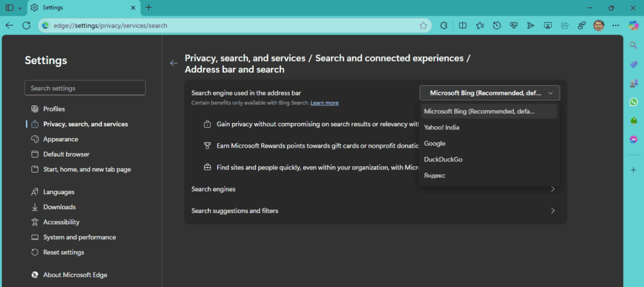Open Browser essentials heart icon
The width and height of the screenshot is (644, 287).
tap(514, 25)
